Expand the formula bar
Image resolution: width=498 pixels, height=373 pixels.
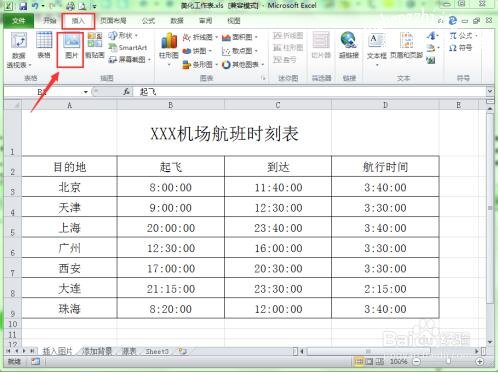[x=490, y=91]
